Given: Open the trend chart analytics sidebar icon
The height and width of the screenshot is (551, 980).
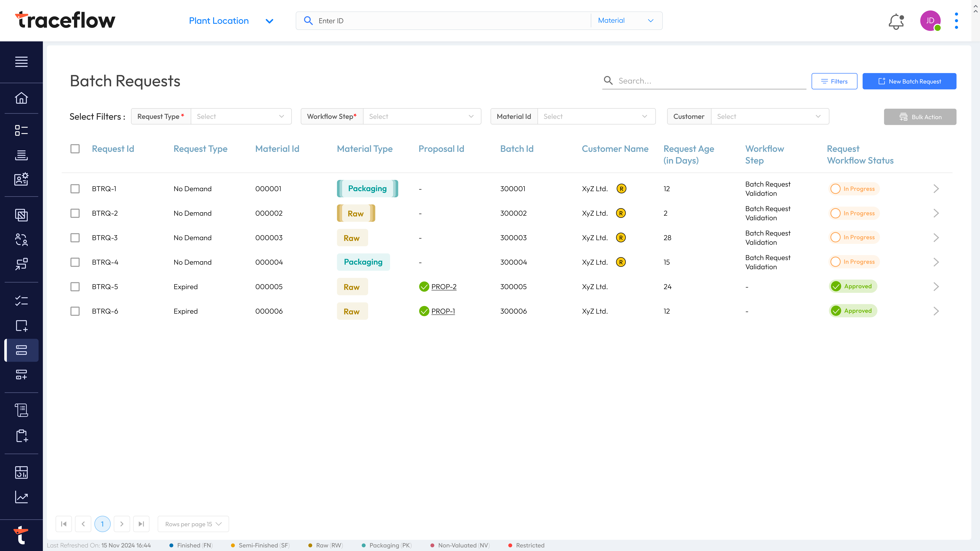Looking at the screenshot, I should [x=21, y=497].
